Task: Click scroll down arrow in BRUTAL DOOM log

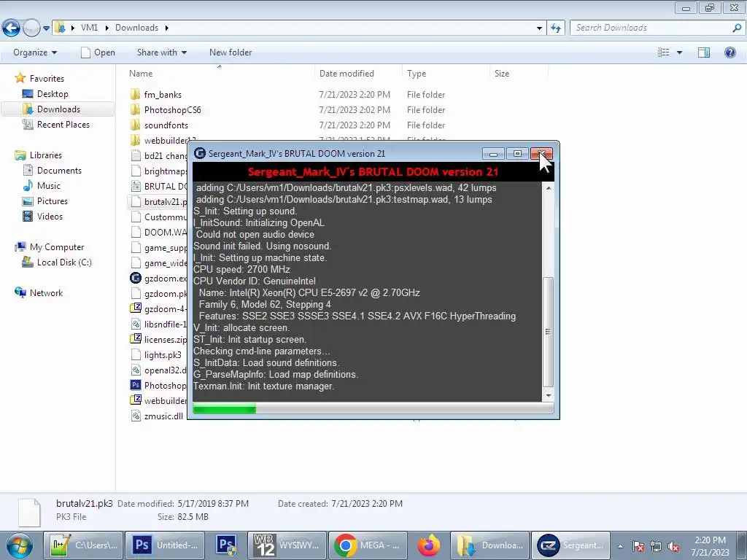Action: 549,395
